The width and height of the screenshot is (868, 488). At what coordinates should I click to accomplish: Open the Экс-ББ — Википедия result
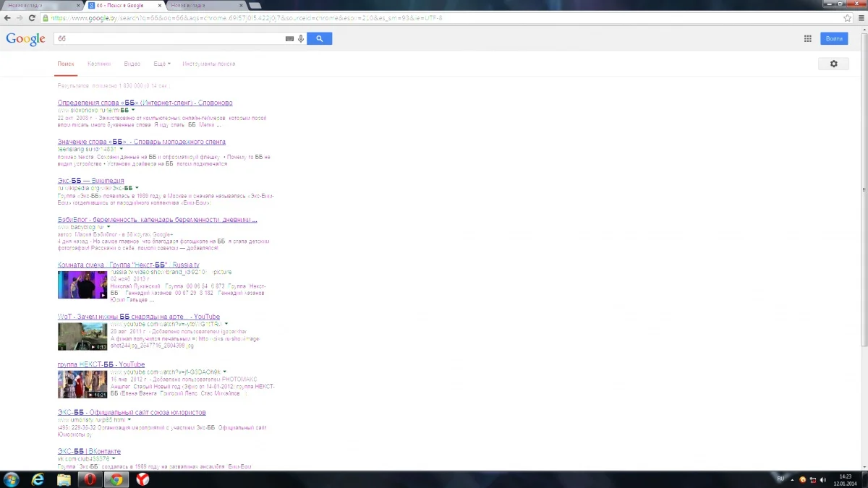[x=91, y=181]
